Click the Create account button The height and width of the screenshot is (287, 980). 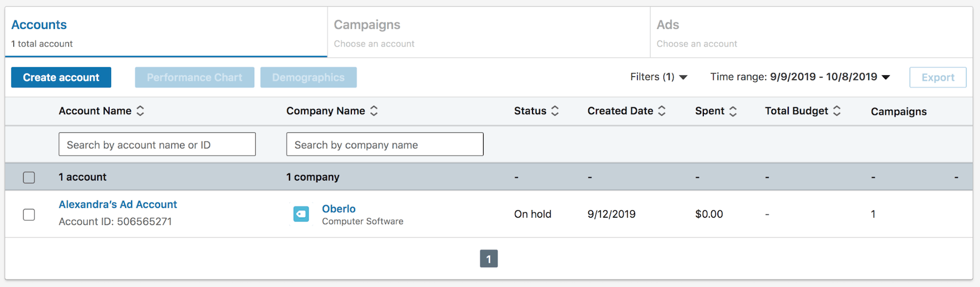(x=61, y=77)
